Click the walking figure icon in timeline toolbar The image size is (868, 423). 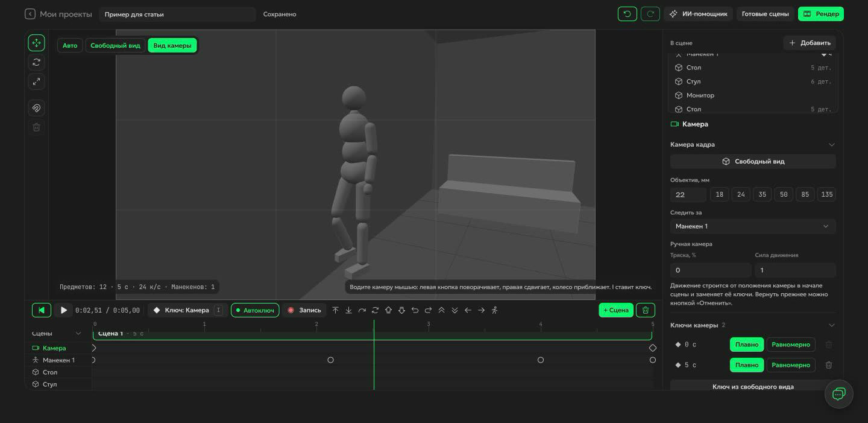(x=495, y=310)
